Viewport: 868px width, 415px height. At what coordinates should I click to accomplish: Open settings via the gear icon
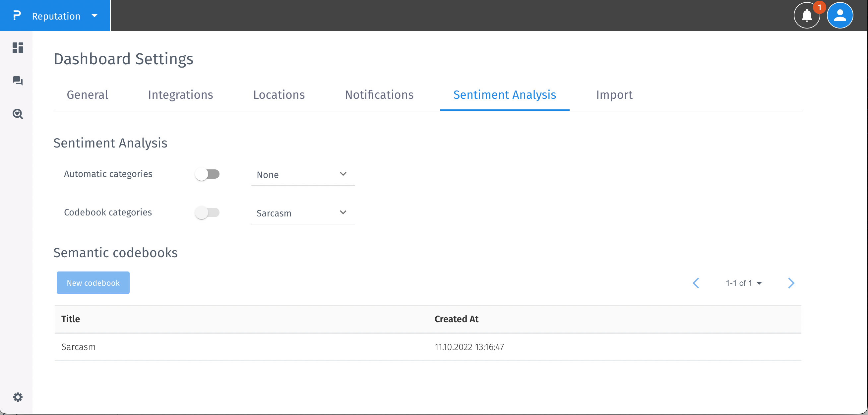17,397
